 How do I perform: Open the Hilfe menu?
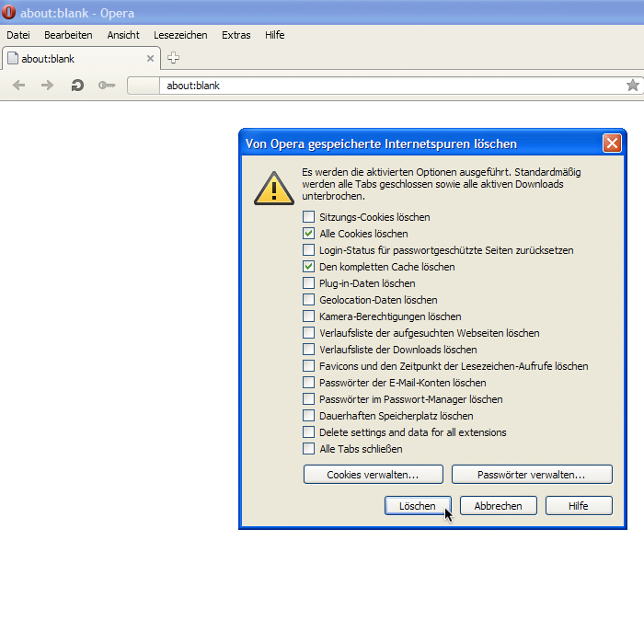tap(275, 35)
